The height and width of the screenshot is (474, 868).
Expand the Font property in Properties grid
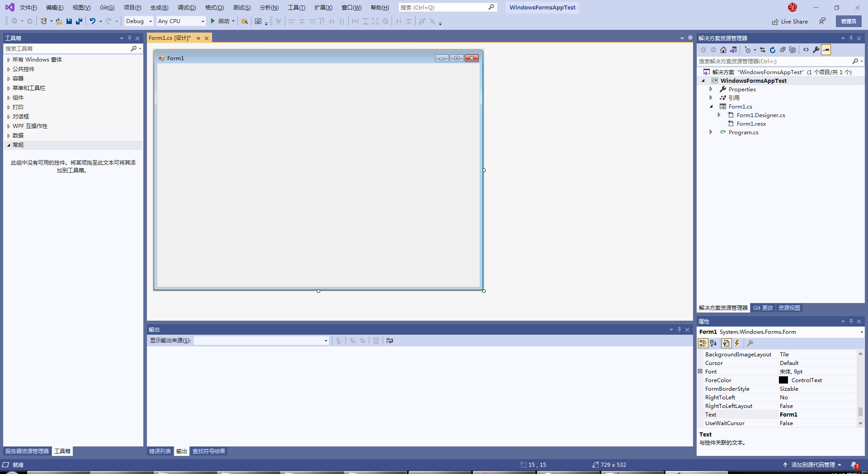(700, 371)
